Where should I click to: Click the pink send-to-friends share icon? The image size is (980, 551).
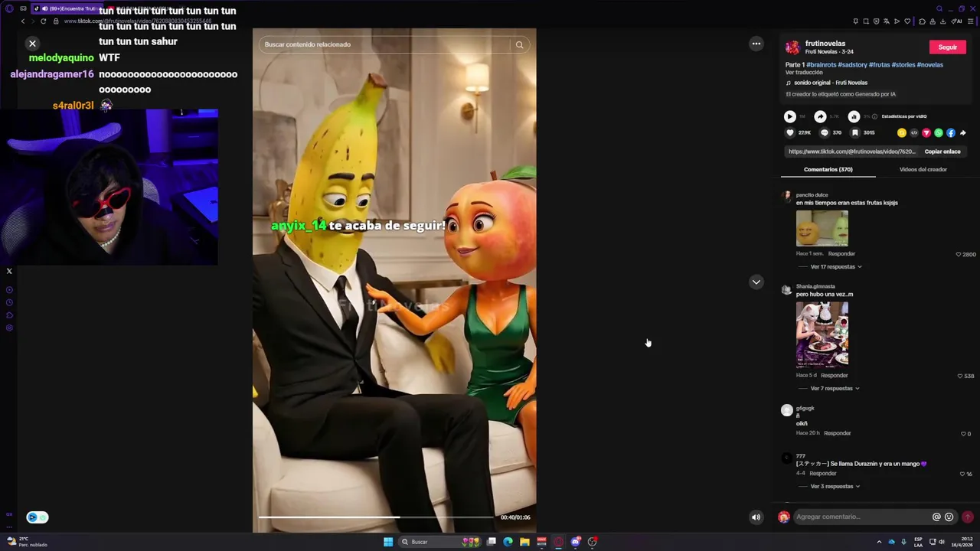point(926,133)
